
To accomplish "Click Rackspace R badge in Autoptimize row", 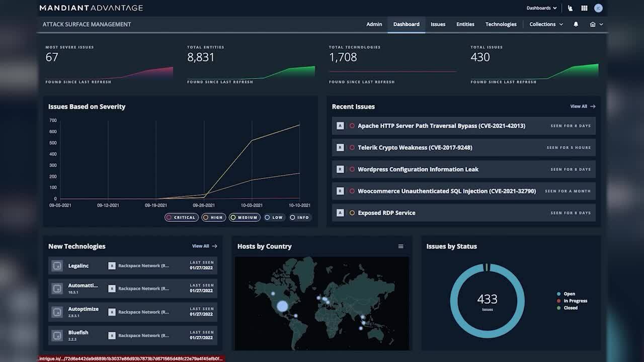I will (x=112, y=312).
